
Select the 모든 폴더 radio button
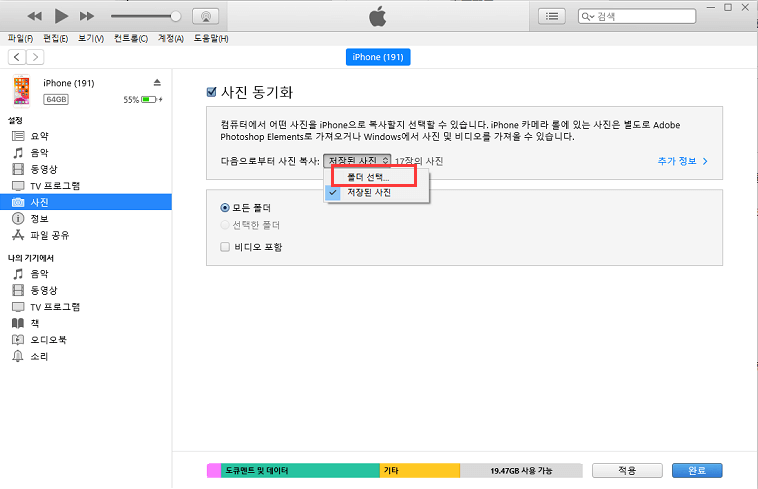[224, 207]
